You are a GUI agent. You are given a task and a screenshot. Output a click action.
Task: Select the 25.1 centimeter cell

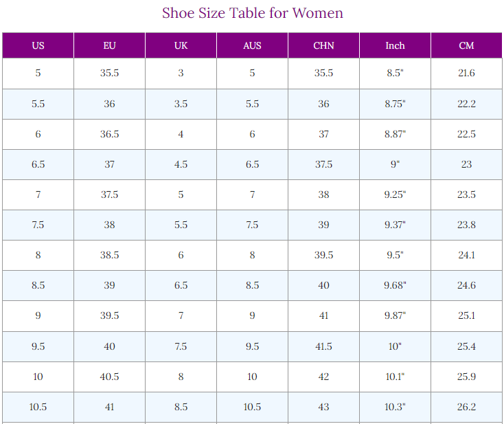coord(466,315)
